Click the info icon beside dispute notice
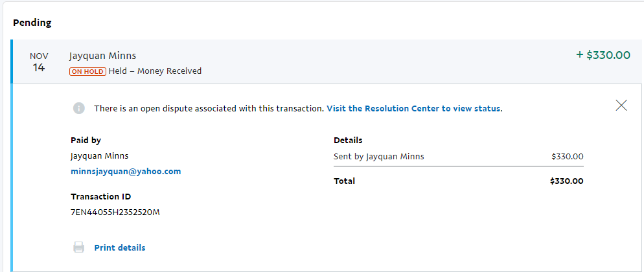 [x=79, y=109]
